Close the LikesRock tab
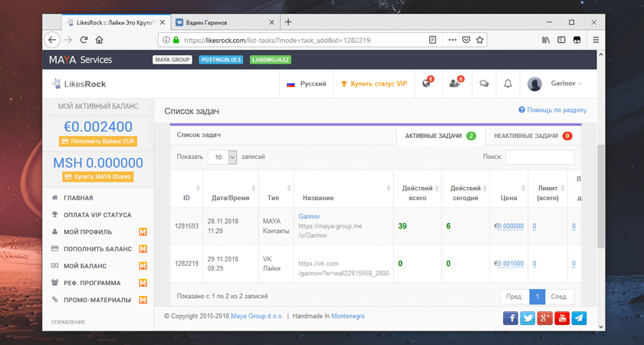The height and width of the screenshot is (345, 644). point(163,22)
